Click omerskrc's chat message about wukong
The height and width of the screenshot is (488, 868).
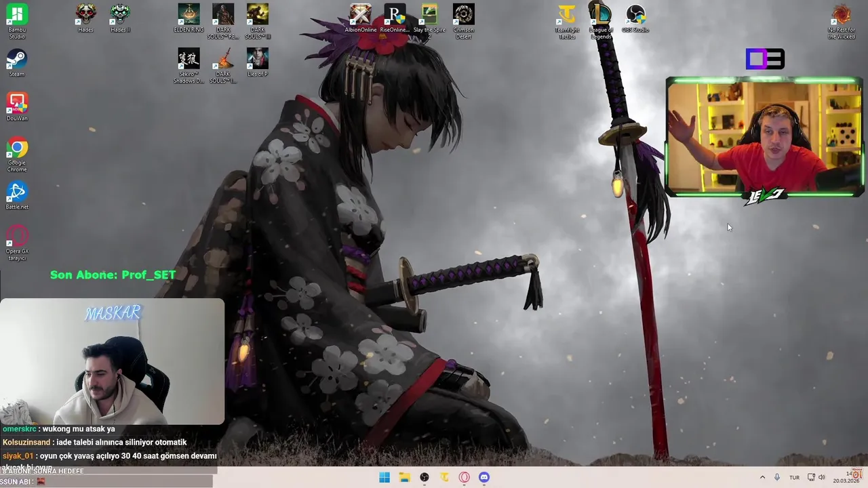(59, 429)
